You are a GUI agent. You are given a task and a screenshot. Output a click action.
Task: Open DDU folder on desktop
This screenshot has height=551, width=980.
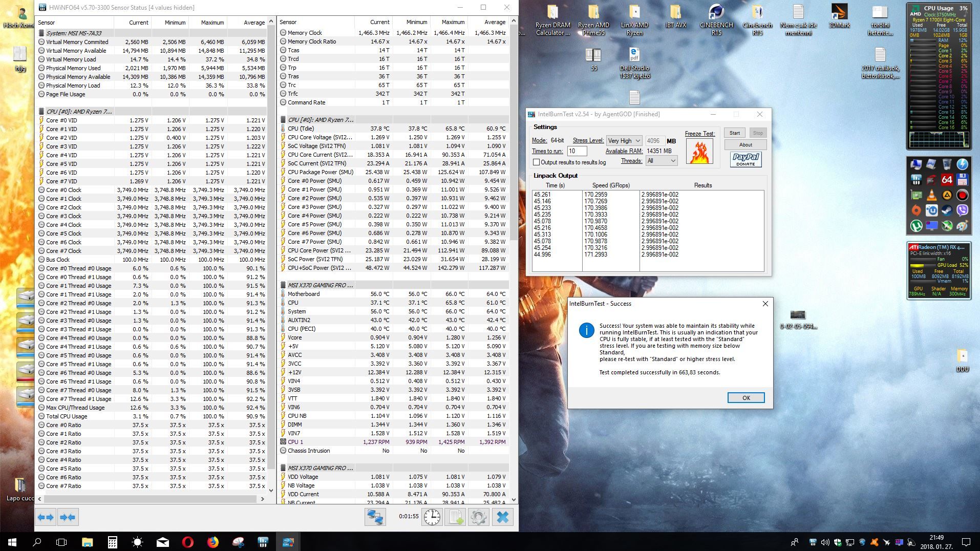pos(962,360)
